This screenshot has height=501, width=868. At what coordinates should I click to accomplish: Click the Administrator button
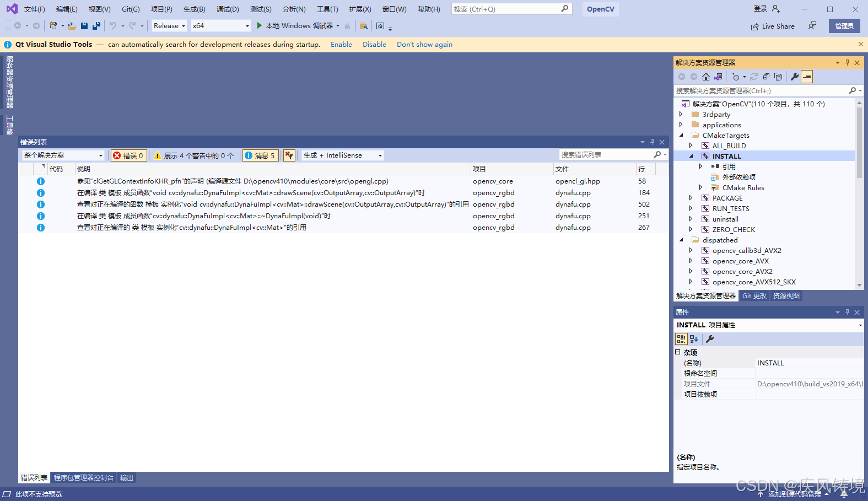[x=844, y=26]
